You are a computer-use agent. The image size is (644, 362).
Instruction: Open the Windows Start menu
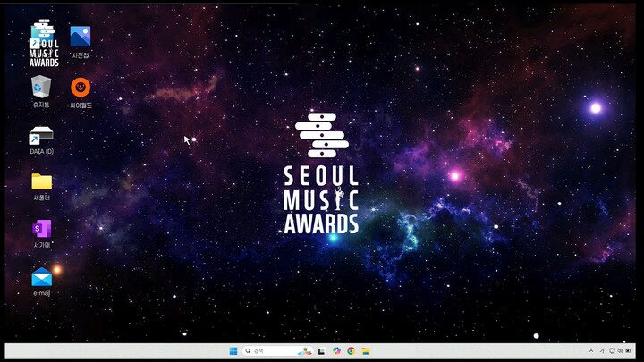point(233,351)
